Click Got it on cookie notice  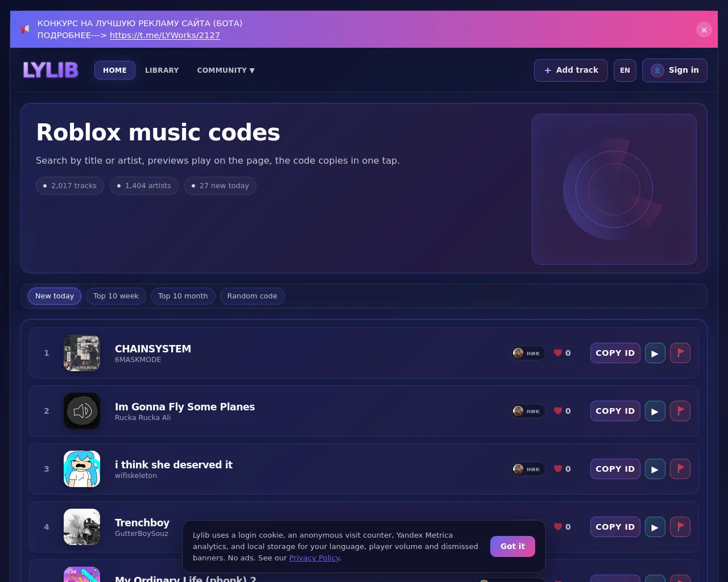click(x=512, y=546)
